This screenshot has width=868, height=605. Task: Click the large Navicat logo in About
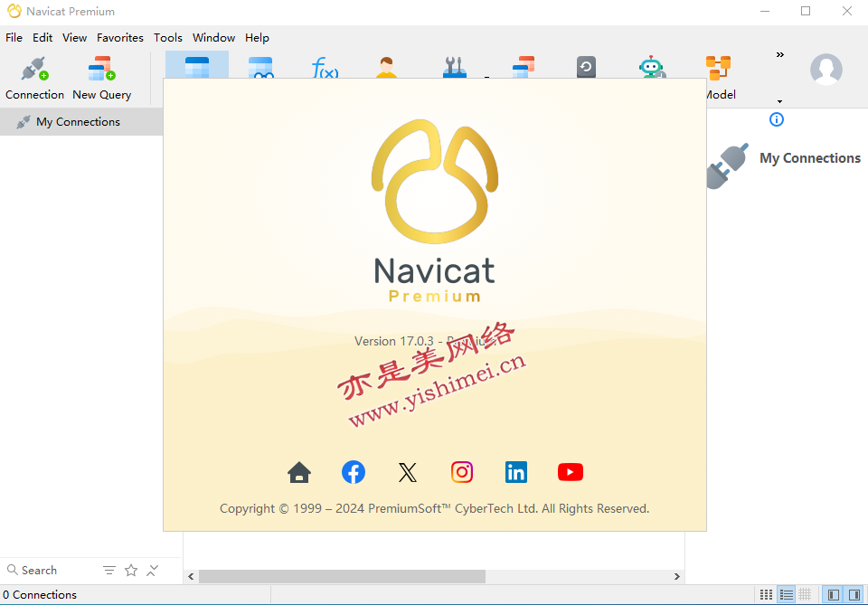(435, 182)
